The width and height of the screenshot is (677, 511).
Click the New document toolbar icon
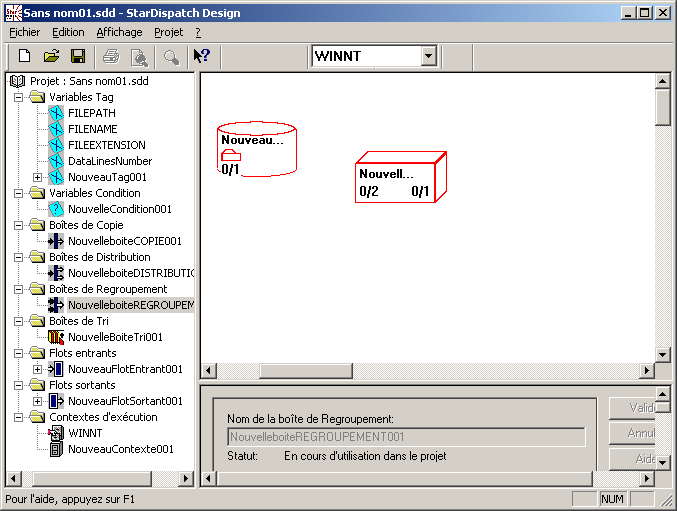25,56
